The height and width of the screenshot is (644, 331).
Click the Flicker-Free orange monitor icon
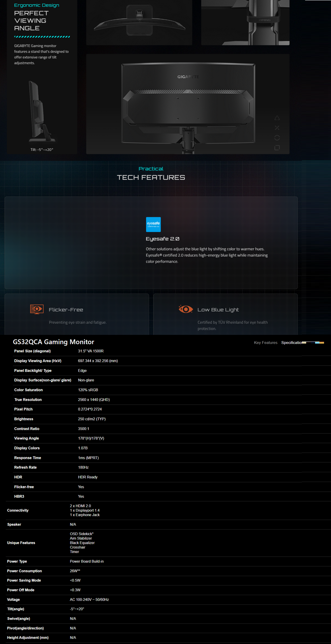(x=37, y=309)
